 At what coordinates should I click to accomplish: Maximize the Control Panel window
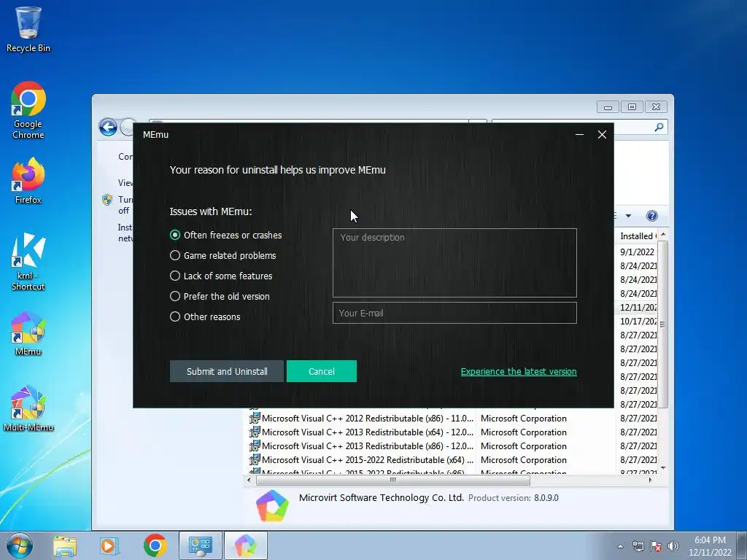[x=632, y=107]
